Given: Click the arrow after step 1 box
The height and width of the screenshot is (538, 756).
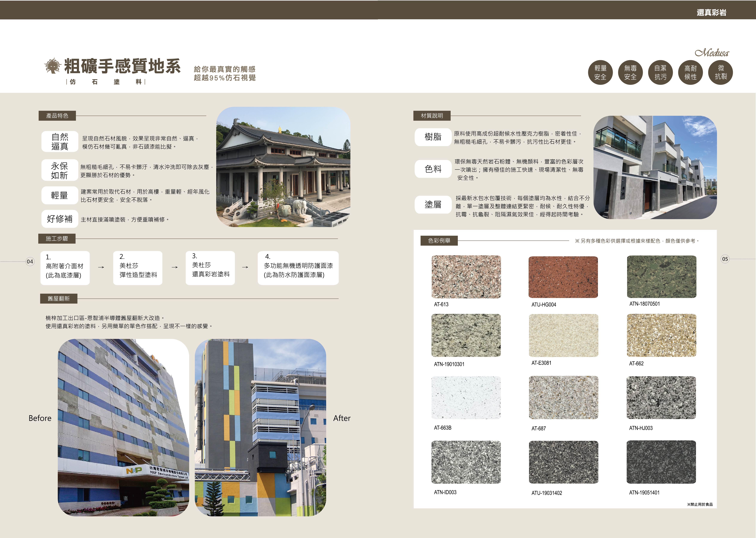Looking at the screenshot, I should point(101,267).
